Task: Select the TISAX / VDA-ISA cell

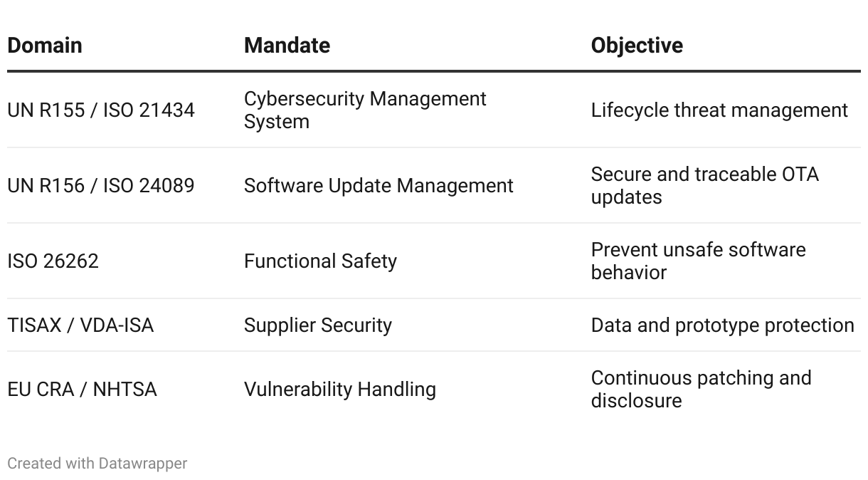Action: tap(80, 325)
